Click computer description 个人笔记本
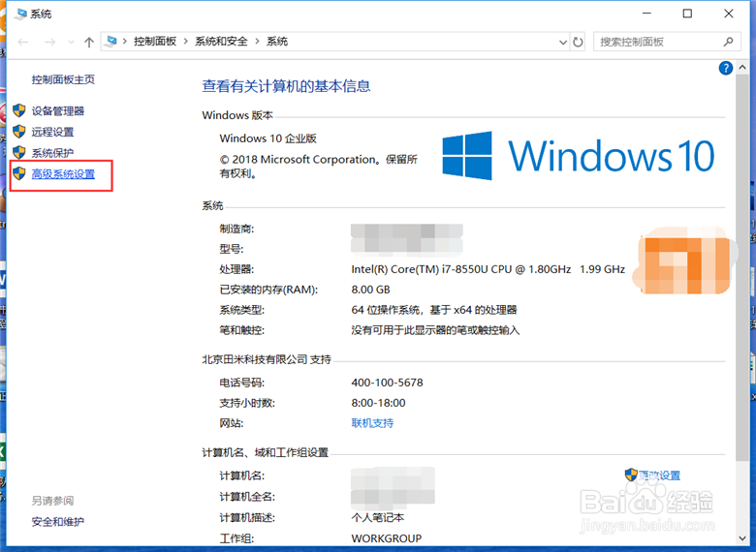This screenshot has width=756, height=552. point(378,518)
